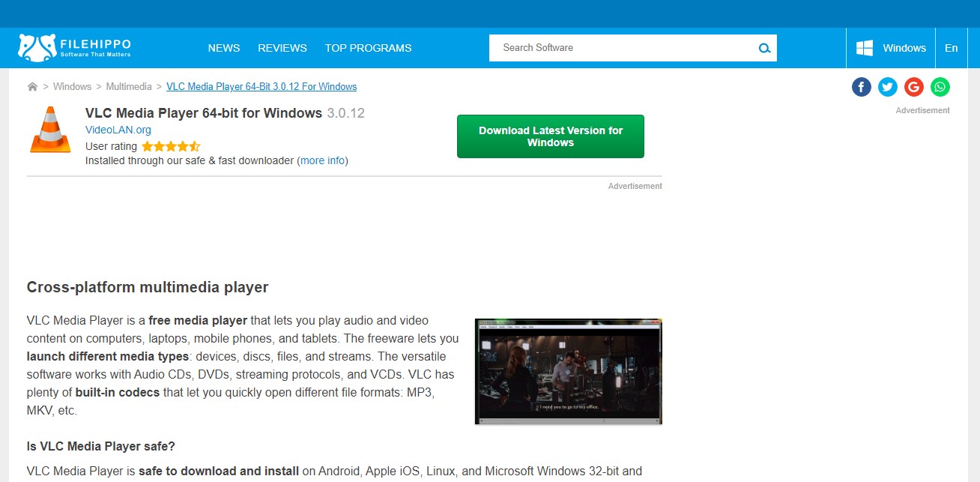The height and width of the screenshot is (482, 980).
Task: Share the page via Google icon
Action: [x=914, y=87]
